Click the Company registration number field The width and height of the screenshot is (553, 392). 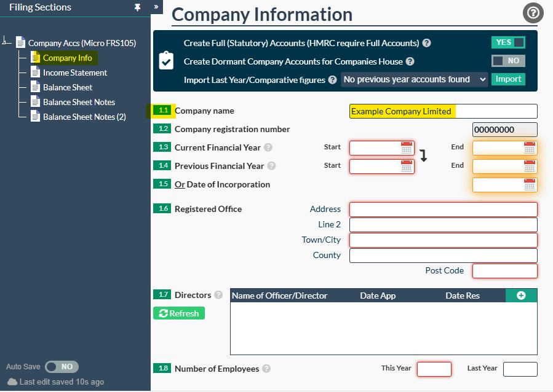tap(504, 130)
